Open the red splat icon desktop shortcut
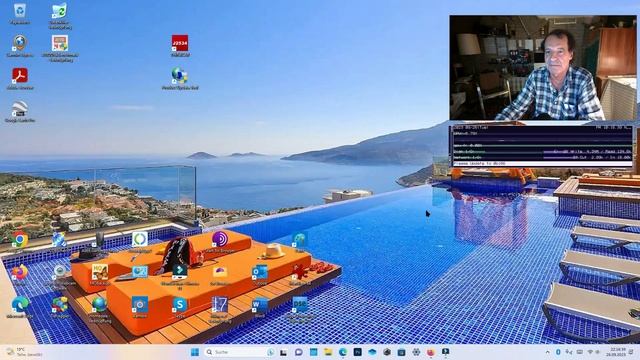The image size is (640, 360). point(300,272)
